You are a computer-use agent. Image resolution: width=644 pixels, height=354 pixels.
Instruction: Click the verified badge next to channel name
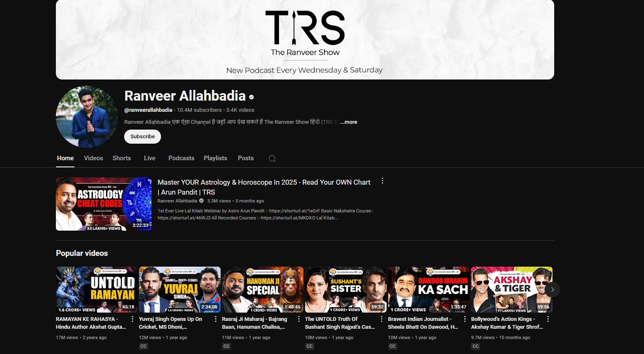[251, 97]
